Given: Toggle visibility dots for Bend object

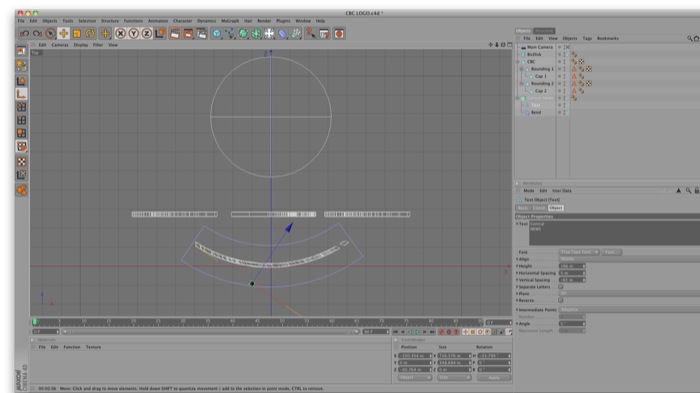Looking at the screenshot, I should tap(564, 113).
